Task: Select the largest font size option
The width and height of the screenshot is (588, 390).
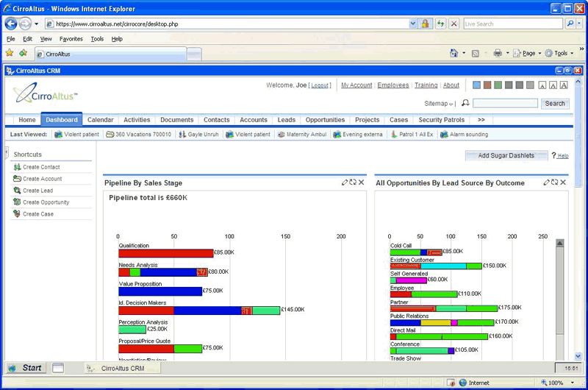Action: click(x=564, y=85)
